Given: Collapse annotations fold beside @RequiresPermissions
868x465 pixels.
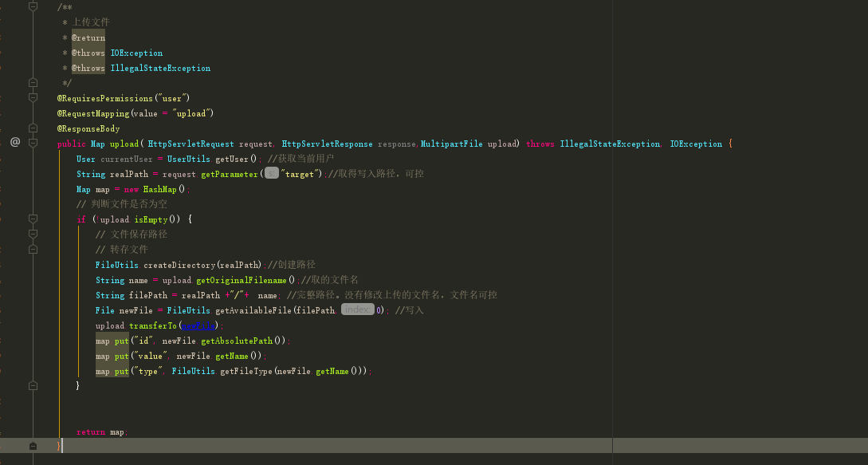Looking at the screenshot, I should point(33,97).
